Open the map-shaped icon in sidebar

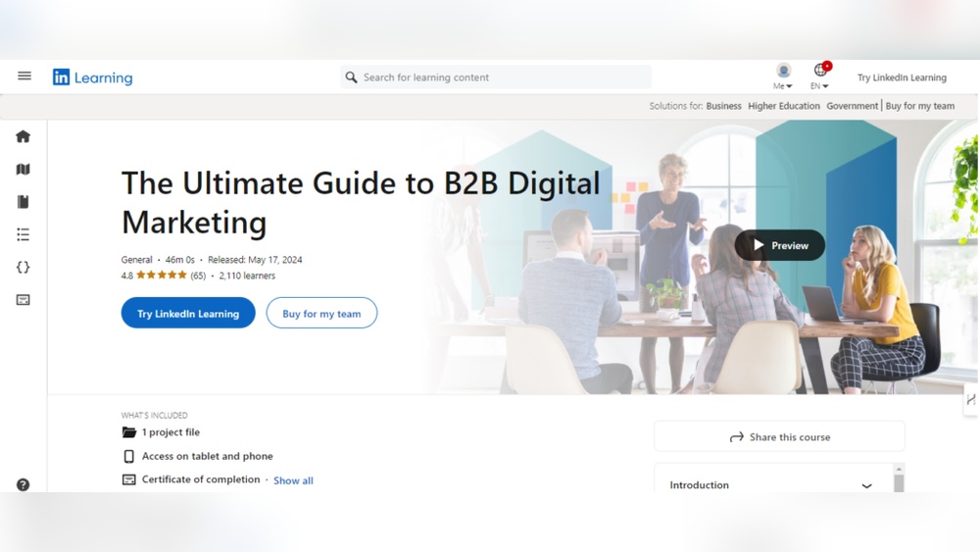point(24,169)
